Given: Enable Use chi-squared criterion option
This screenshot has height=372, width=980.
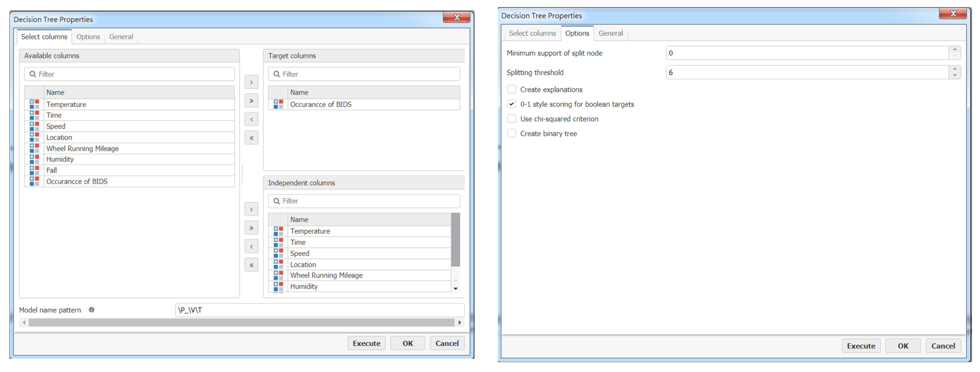Looking at the screenshot, I should pyautogui.click(x=511, y=119).
